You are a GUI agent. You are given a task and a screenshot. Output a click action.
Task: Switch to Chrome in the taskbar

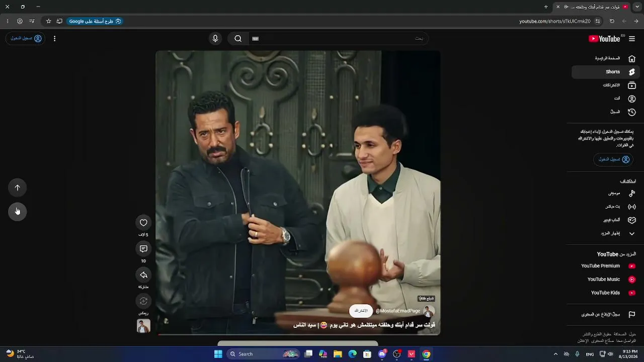[x=426, y=354]
